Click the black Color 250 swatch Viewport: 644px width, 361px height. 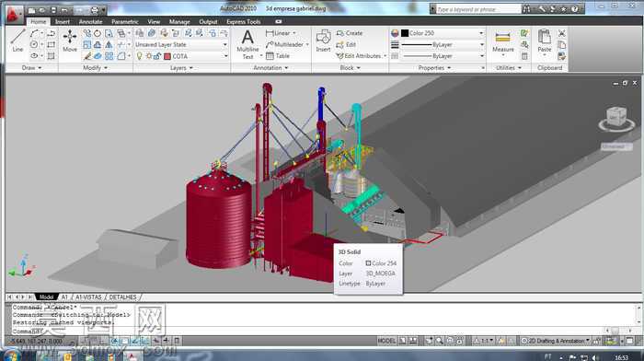click(x=405, y=33)
